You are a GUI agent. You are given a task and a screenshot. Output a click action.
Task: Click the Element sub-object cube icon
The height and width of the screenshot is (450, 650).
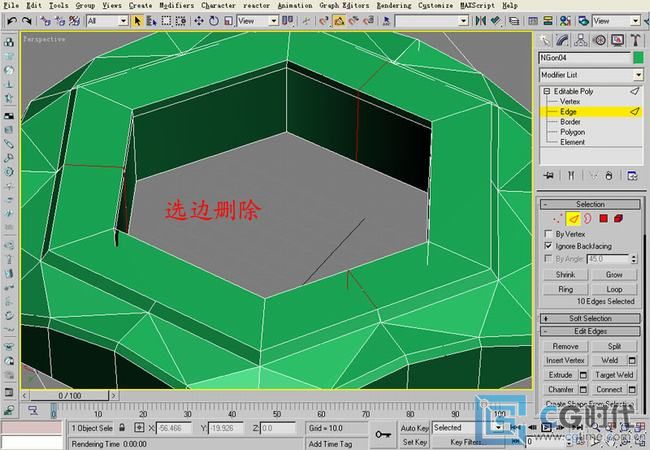620,218
